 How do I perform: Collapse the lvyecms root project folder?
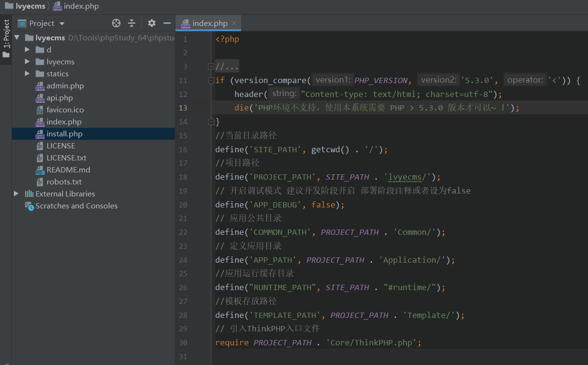[x=17, y=37]
